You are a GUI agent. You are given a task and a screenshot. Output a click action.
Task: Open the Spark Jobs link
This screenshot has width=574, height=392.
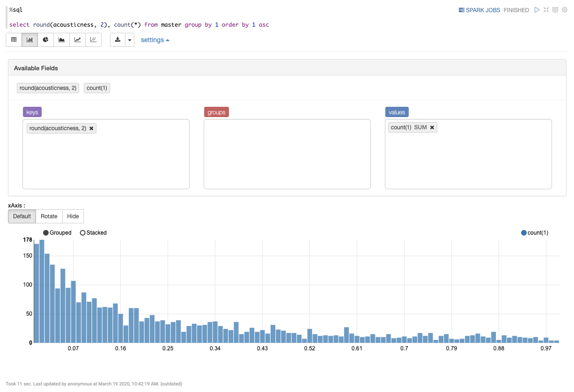pos(479,10)
